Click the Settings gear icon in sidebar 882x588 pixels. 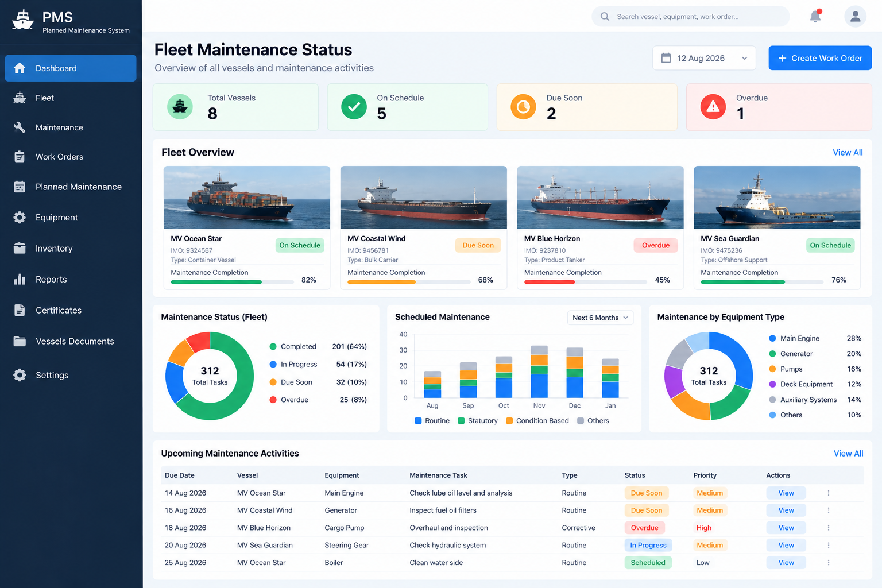click(x=20, y=375)
